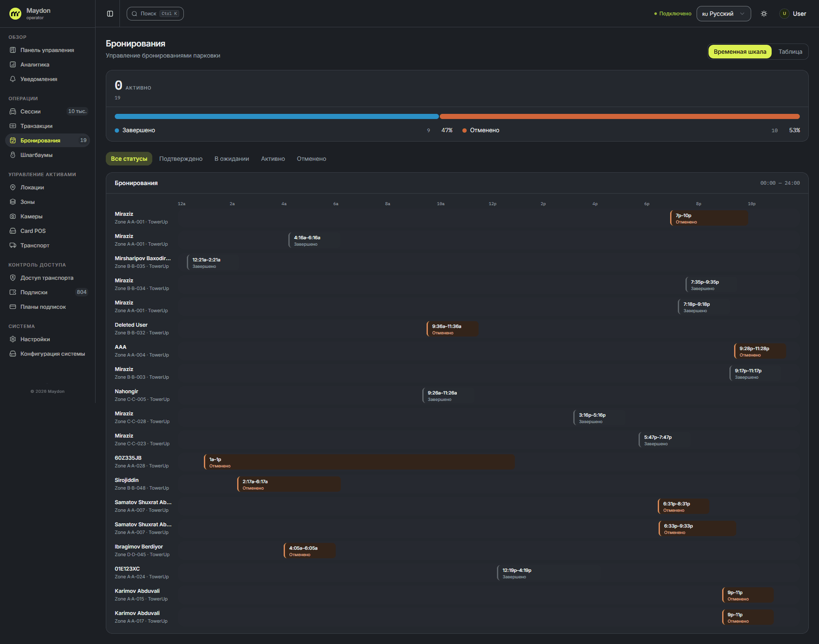Image resolution: width=819 pixels, height=644 pixels.
Task: Open Zones layers icon (Зоны)
Action: click(13, 202)
